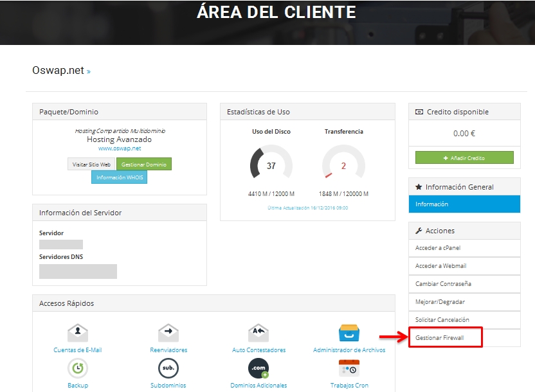Open Información WHOIS
Screen dimensions: 535x392
click(x=119, y=178)
